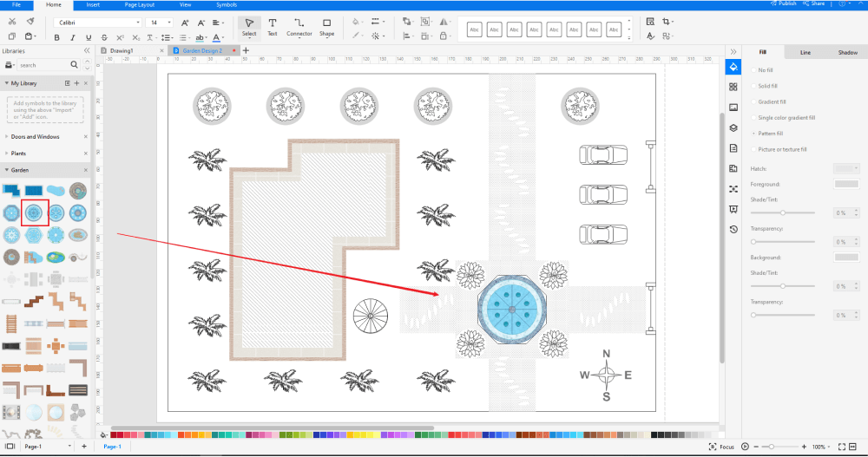The image size is (868, 457).
Task: Click the format painter icon
Action: (x=30, y=22)
